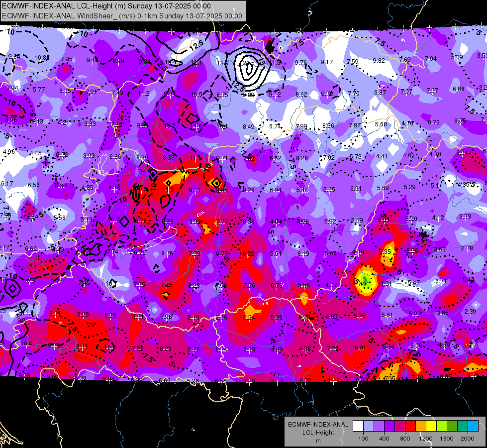
Task: Click the grid value 7.94
Action: [12, 88]
